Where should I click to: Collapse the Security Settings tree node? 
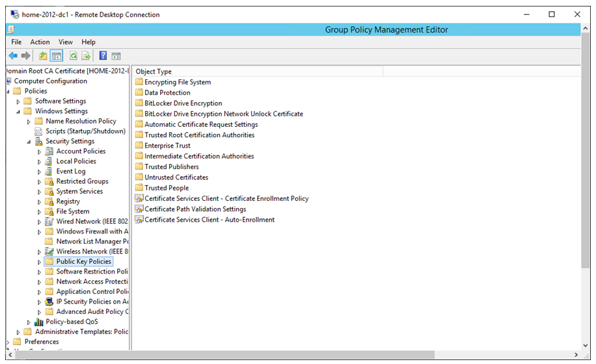[29, 142]
